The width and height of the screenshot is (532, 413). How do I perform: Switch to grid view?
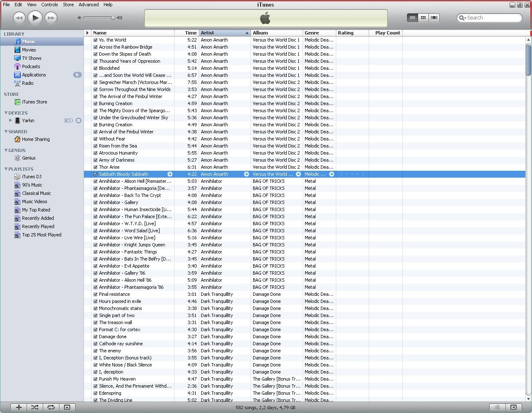pyautogui.click(x=423, y=17)
